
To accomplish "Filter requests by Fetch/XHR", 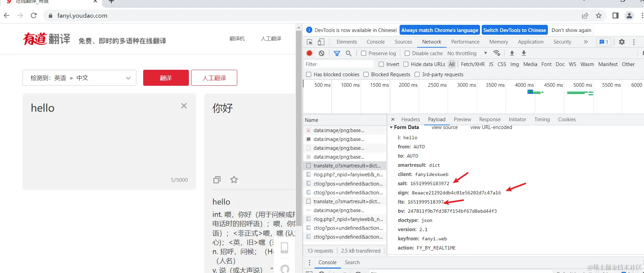I will tap(473, 64).
